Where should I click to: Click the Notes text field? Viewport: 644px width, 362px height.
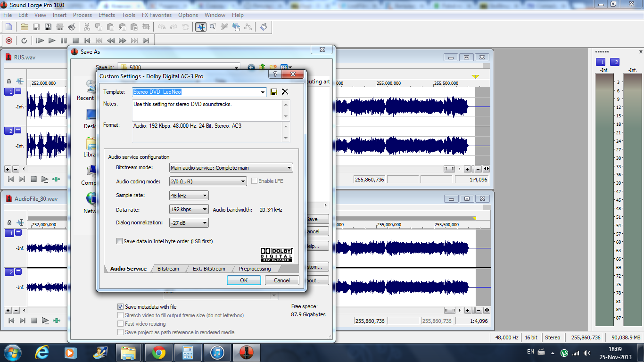point(208,111)
